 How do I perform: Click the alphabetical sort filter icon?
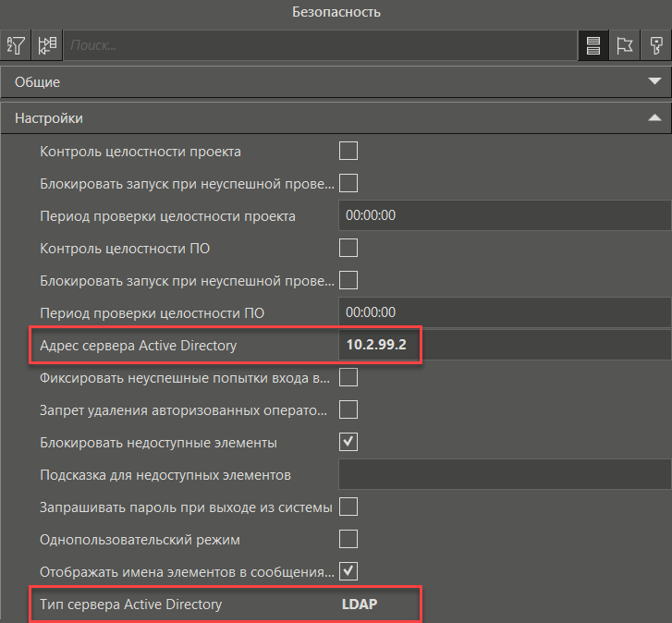16,44
